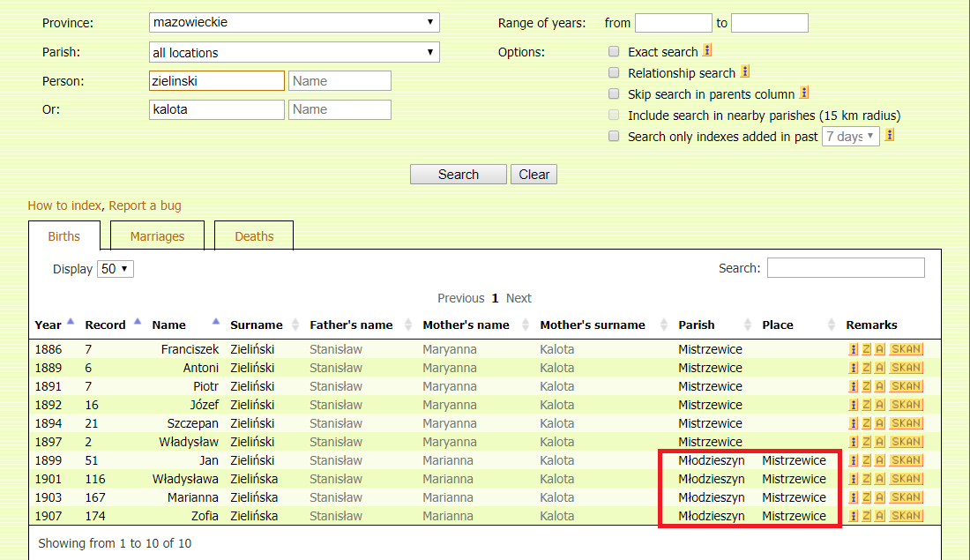Click the Z icon in Antoni's row
The width and height of the screenshot is (970, 560).
coord(866,368)
